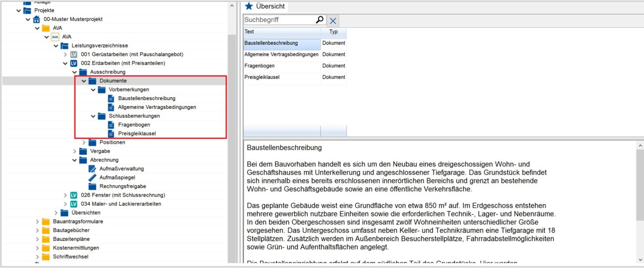Click the Leistungsverzeichnisse folder icon
The width and height of the screenshot is (644, 268).
point(64,46)
